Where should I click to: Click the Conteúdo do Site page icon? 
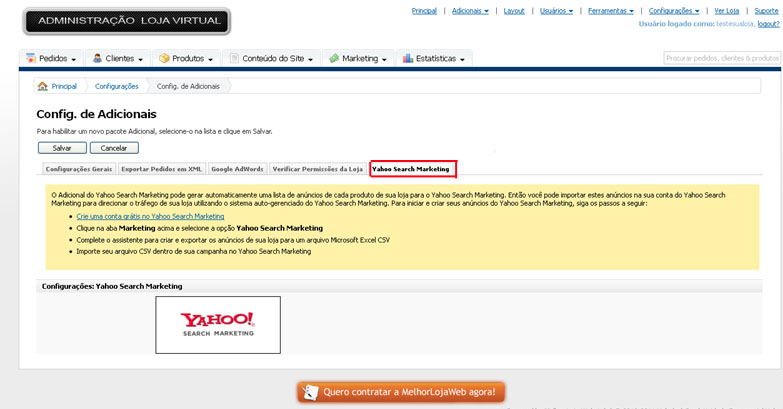pyautogui.click(x=234, y=58)
